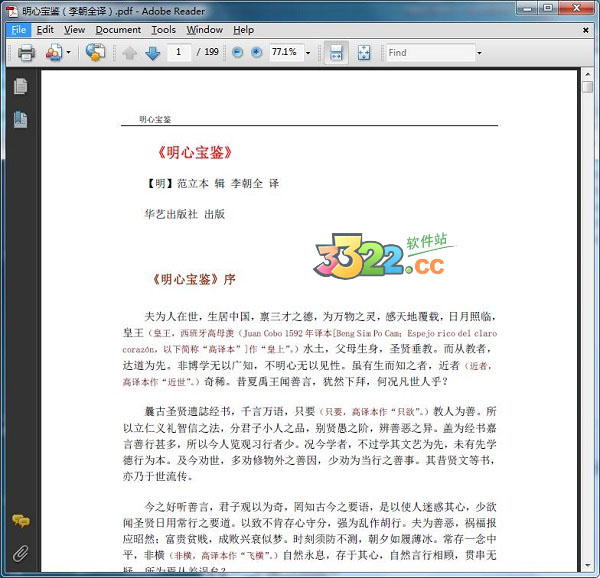Screen dimensions: 600x578
Task: Click the publisher line 华艺出版社 出版
Action: click(x=185, y=214)
